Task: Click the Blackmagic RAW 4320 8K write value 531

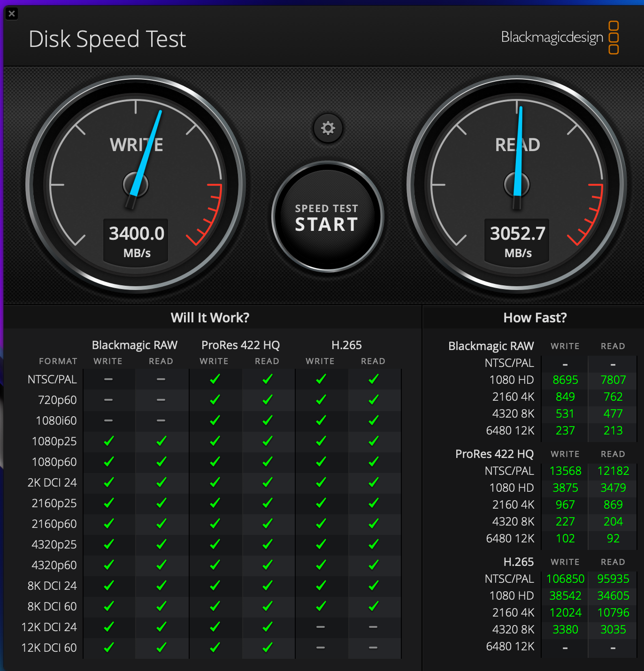Action: tap(565, 413)
